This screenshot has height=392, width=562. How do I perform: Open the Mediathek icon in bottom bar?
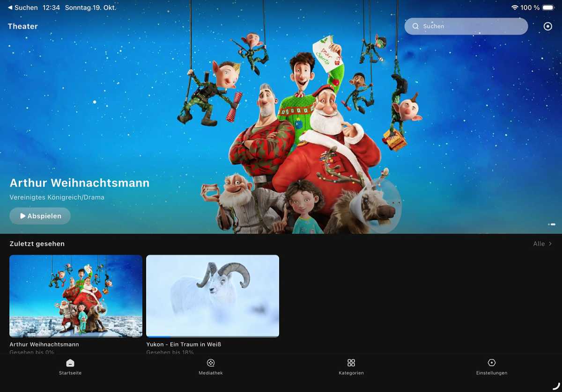coord(211,363)
